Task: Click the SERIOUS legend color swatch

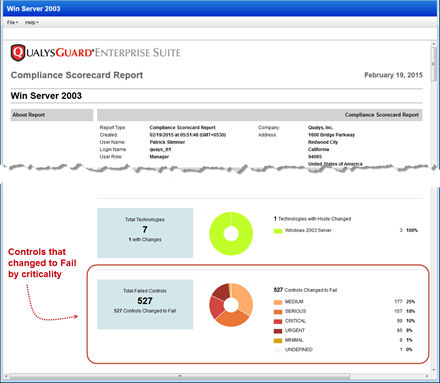Action: pos(278,312)
